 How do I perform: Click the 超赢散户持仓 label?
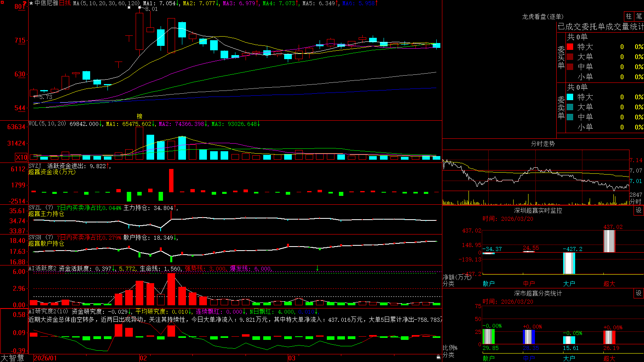[x=46, y=243]
